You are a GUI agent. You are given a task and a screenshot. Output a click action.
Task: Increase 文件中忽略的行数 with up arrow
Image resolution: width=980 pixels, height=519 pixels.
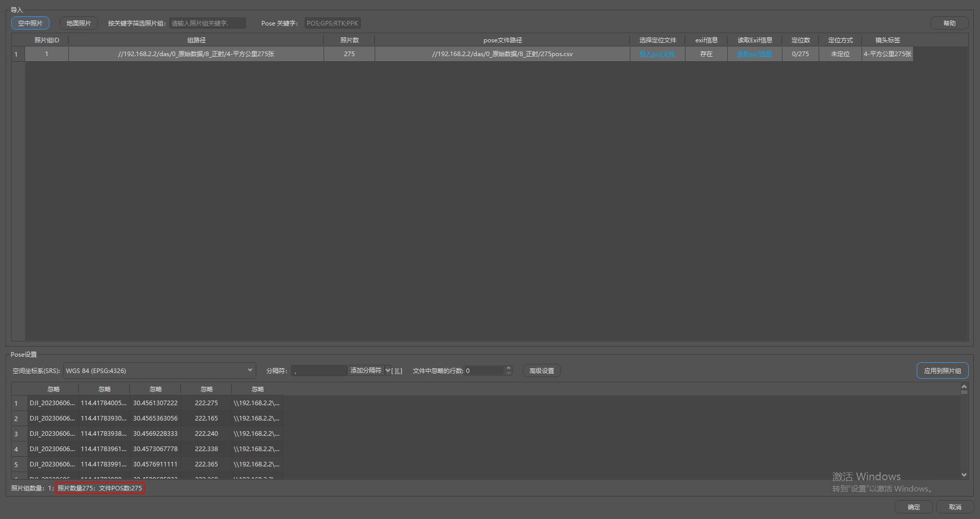coord(508,368)
